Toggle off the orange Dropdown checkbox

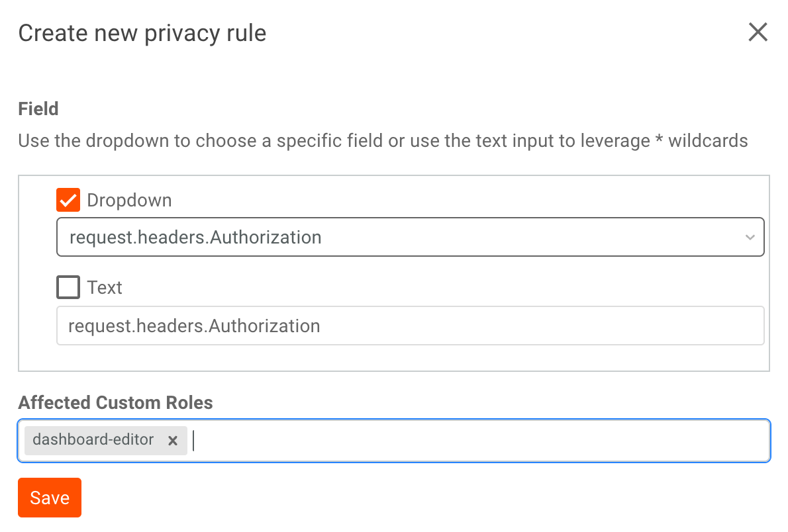[68, 199]
